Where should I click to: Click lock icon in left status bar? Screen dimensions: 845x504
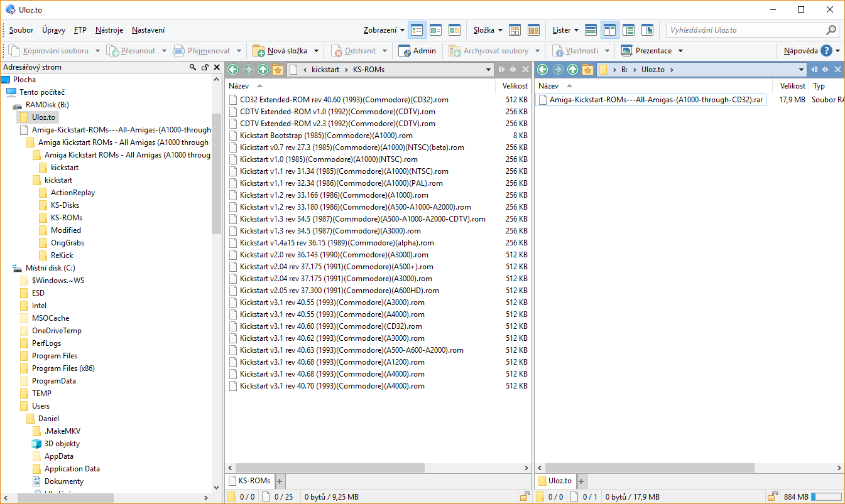[525, 496]
